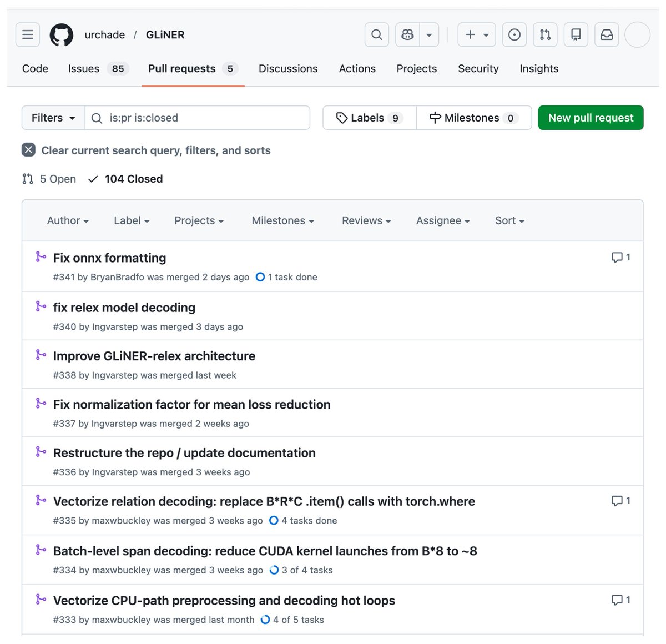Open the Labels button
The width and height of the screenshot is (666, 644).
coord(370,118)
